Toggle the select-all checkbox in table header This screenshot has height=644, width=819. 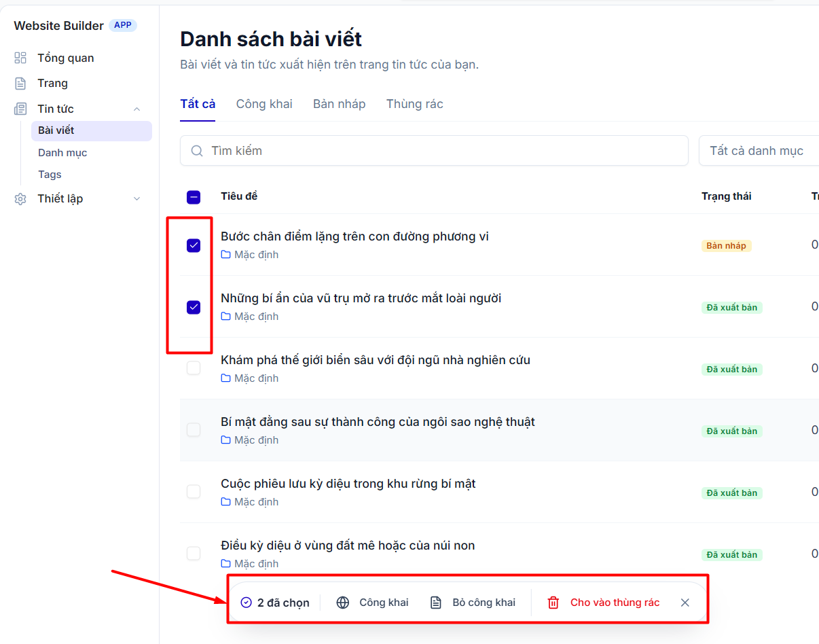194,198
